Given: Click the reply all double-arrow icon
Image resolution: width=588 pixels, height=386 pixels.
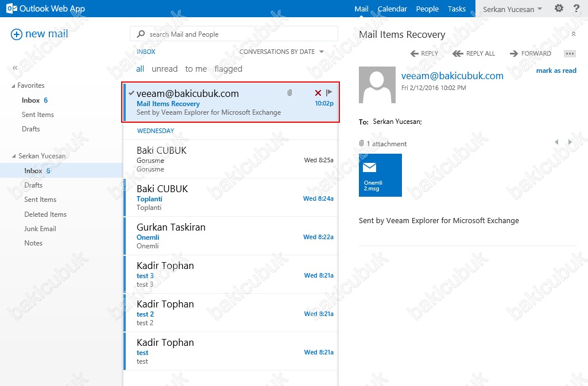Looking at the screenshot, I should pos(458,53).
